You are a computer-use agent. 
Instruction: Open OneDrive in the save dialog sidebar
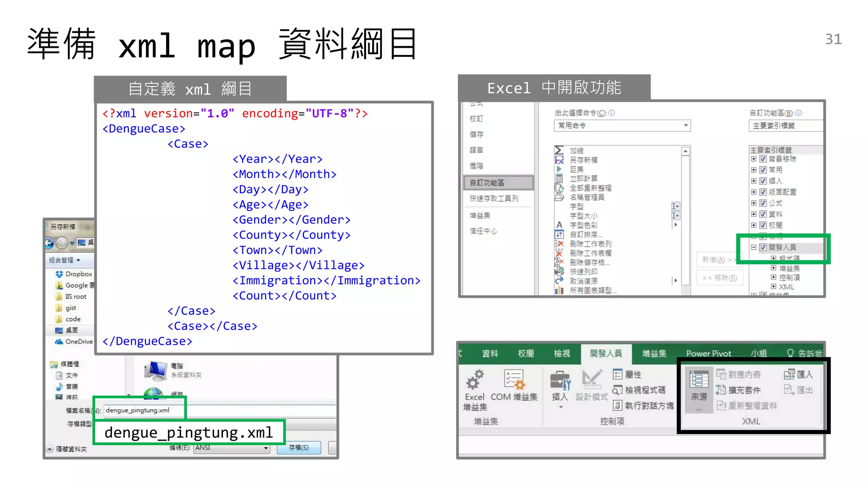tap(74, 341)
